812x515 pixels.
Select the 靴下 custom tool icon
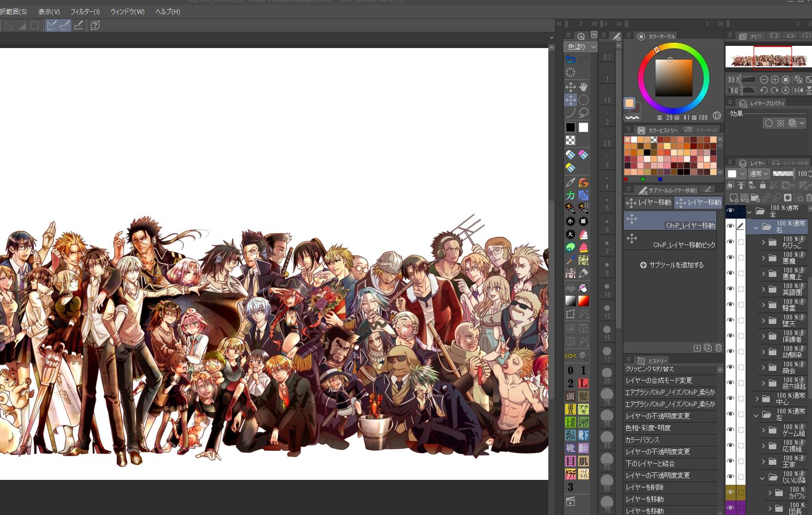(583, 435)
